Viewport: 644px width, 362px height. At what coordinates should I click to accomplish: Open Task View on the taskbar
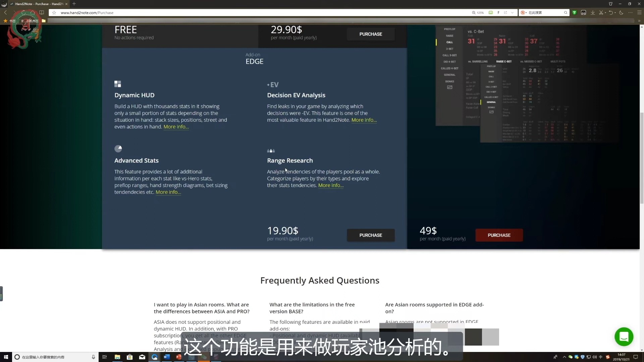pos(104,357)
